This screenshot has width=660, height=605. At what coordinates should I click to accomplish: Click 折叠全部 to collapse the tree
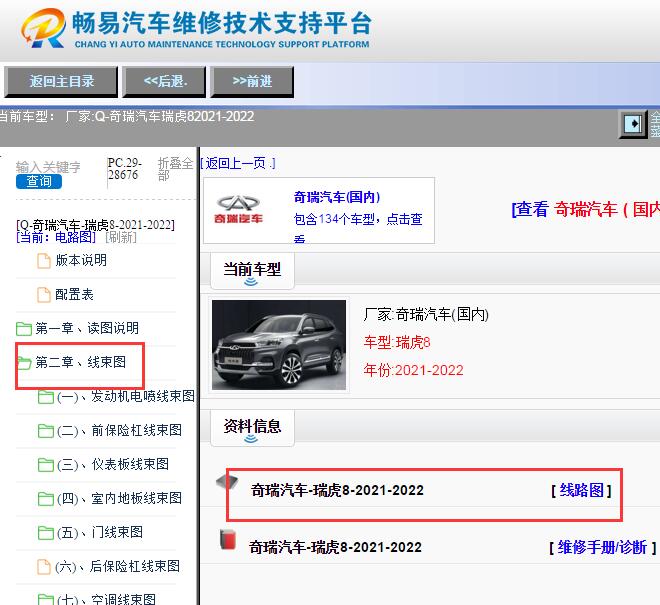tap(175, 168)
